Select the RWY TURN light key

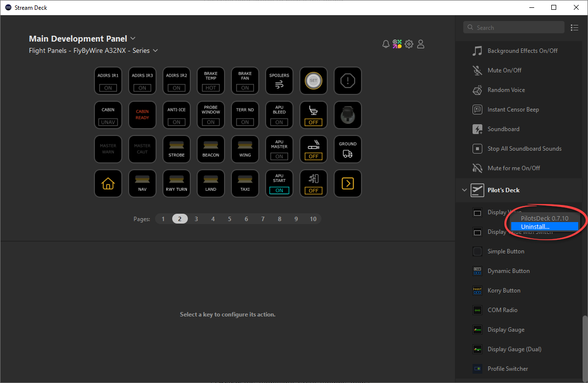tap(177, 183)
